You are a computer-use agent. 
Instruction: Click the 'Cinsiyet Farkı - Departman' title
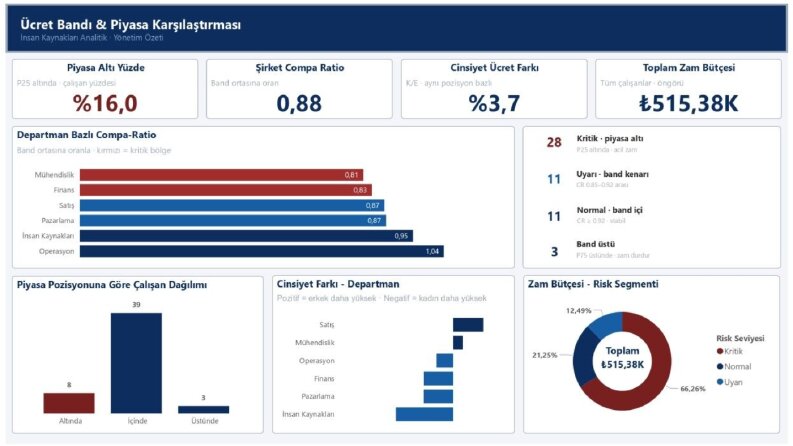338,284
